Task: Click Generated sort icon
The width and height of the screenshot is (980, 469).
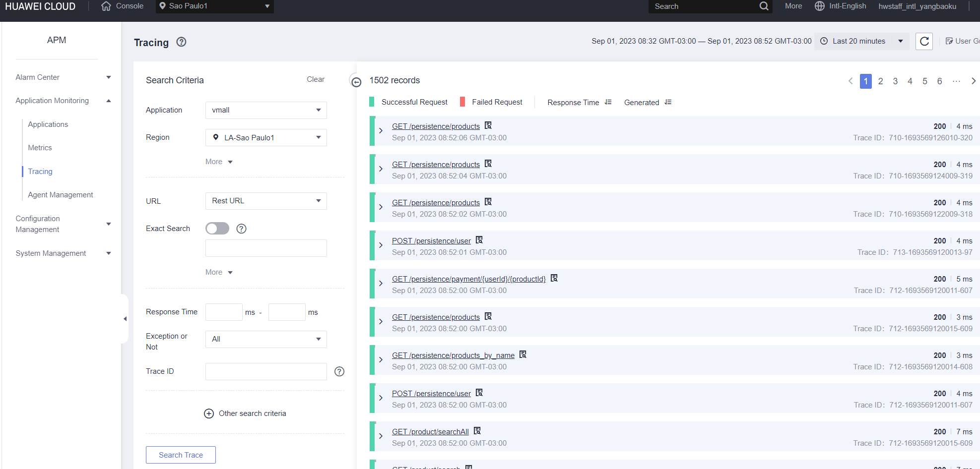Action: (x=668, y=102)
